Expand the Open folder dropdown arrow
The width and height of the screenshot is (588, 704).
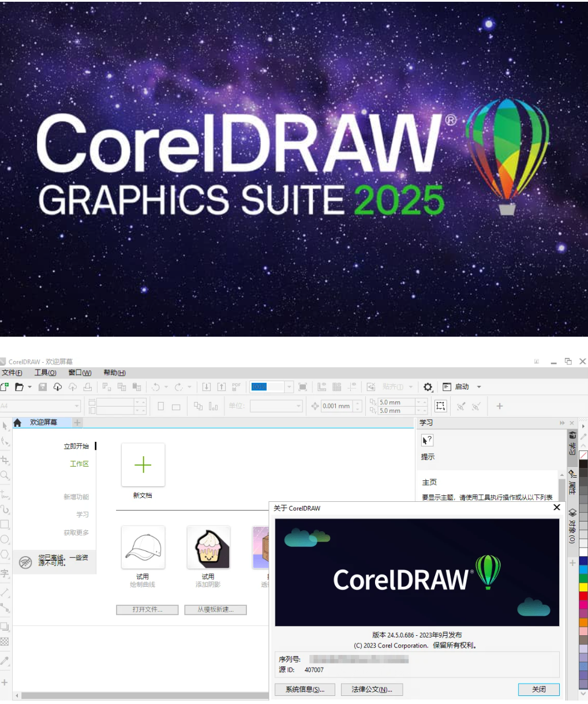point(29,387)
